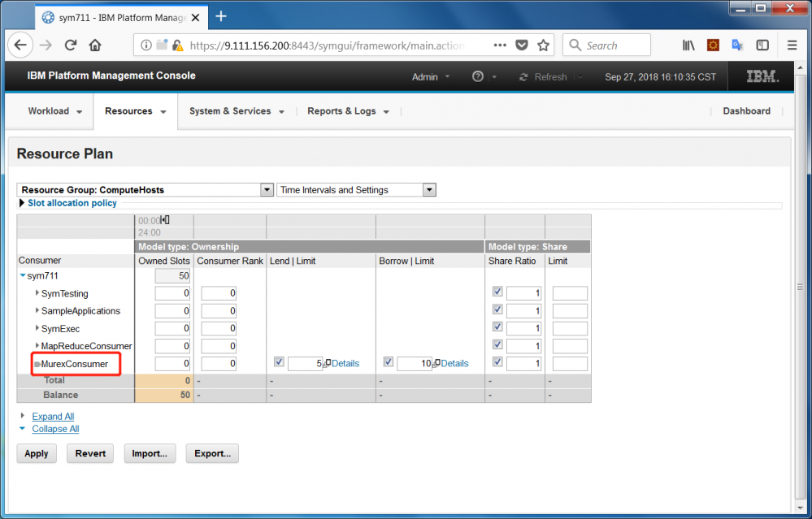The image size is (812, 519).
Task: Toggle Share Ratio checkbox for SymTesting
Action: click(x=497, y=292)
